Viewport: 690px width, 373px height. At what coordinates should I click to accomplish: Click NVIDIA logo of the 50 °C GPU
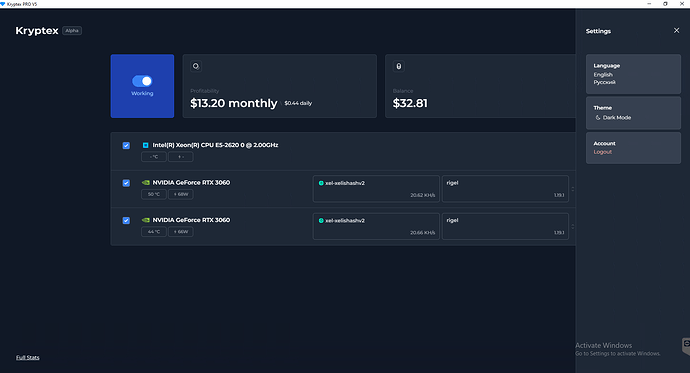coord(146,183)
